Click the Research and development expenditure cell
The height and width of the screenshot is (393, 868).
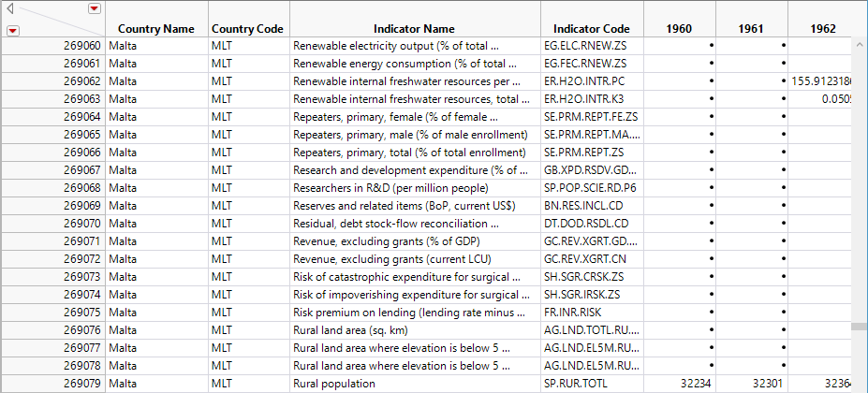(415, 170)
